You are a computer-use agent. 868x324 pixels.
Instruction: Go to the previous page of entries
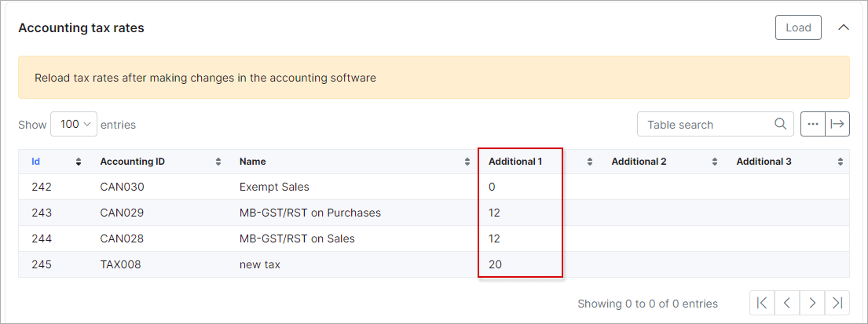(x=787, y=303)
